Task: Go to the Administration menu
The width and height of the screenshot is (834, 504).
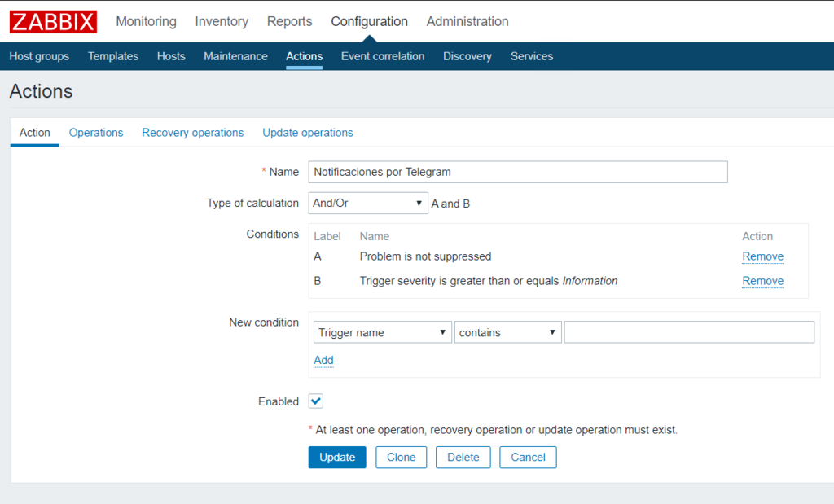Action: (467, 22)
